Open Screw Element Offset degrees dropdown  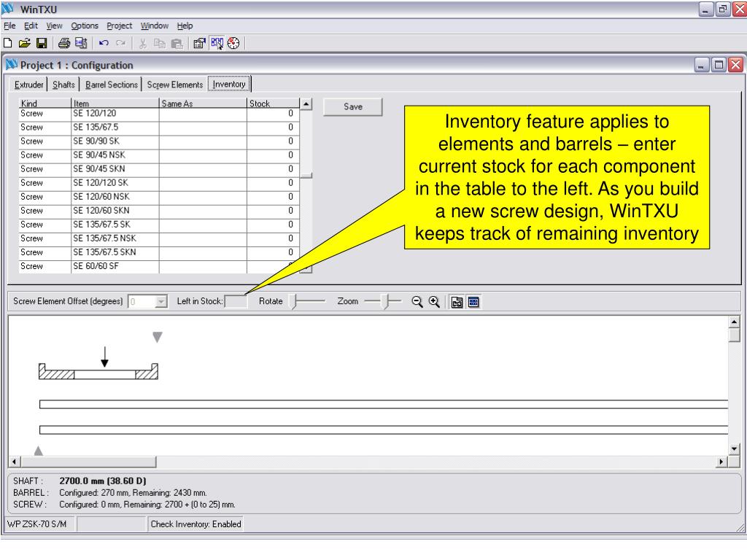(x=161, y=301)
